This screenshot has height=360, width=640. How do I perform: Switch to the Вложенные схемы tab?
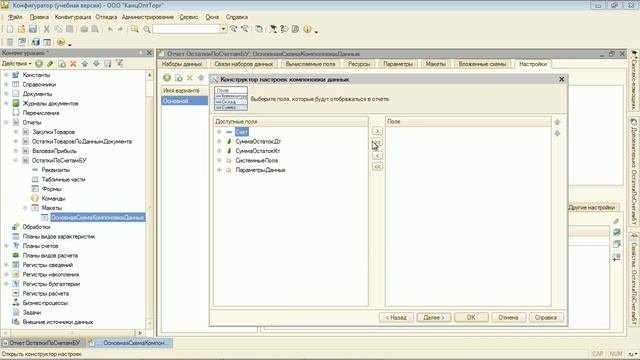[x=482, y=64]
